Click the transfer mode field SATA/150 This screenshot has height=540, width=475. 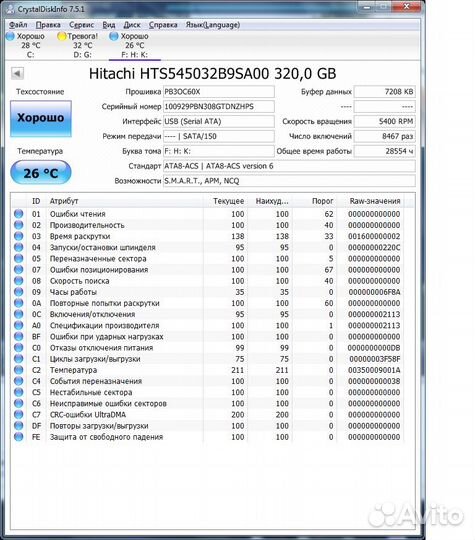pyautogui.click(x=218, y=136)
